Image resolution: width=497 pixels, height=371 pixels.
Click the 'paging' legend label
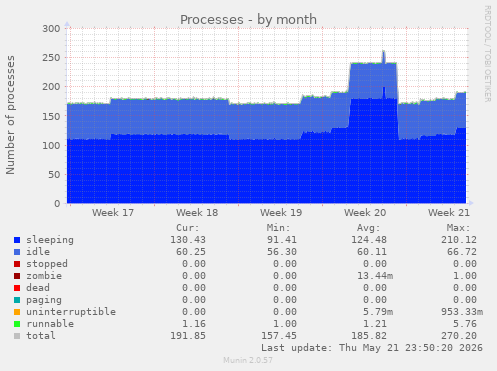(x=44, y=300)
